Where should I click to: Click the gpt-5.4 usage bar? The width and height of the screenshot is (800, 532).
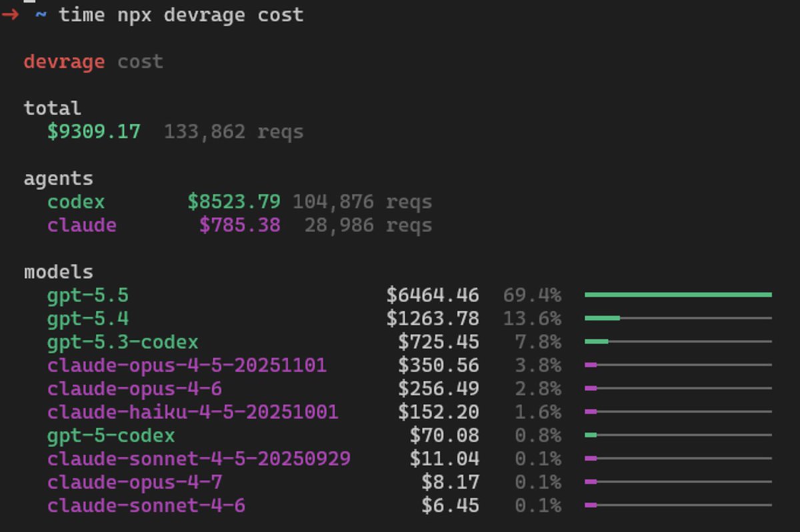click(x=678, y=318)
